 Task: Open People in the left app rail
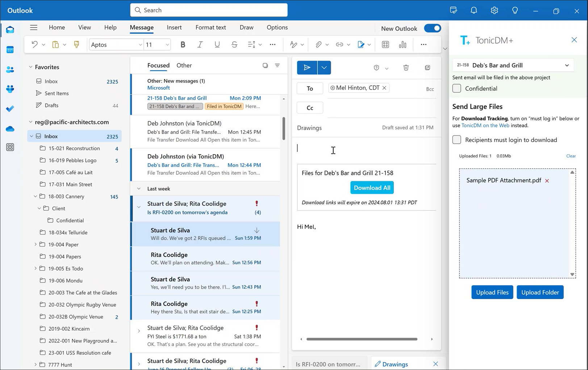pos(10,69)
